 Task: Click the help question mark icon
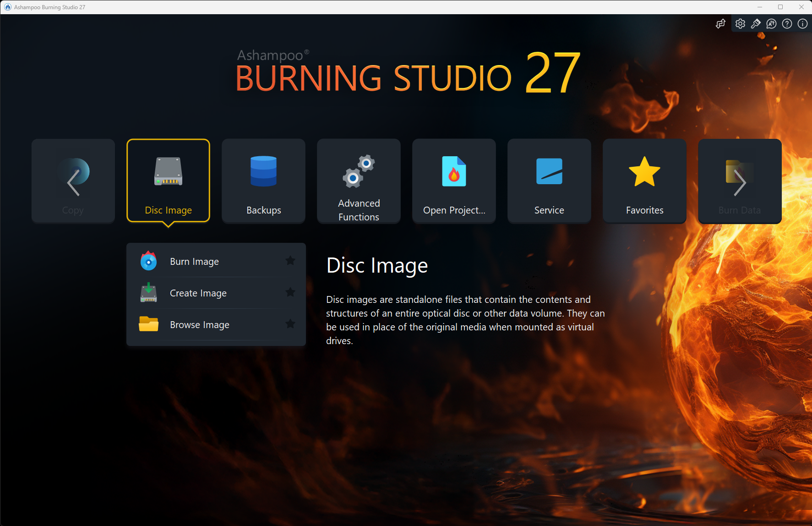click(787, 23)
